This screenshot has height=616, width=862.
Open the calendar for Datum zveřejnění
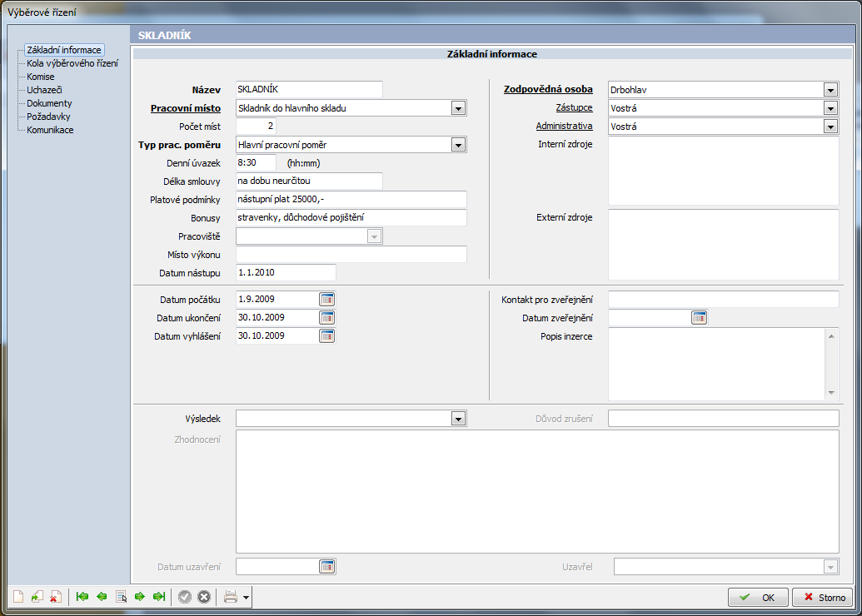700,318
